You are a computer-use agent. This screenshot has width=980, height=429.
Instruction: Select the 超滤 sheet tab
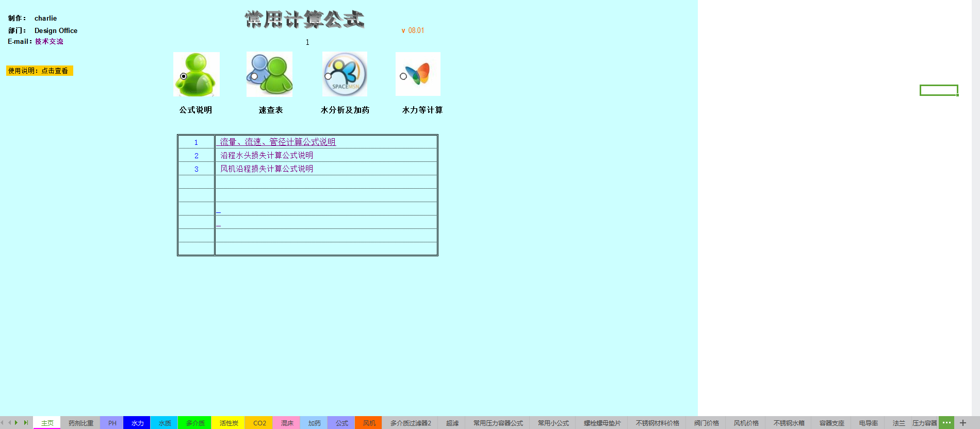(x=452, y=423)
